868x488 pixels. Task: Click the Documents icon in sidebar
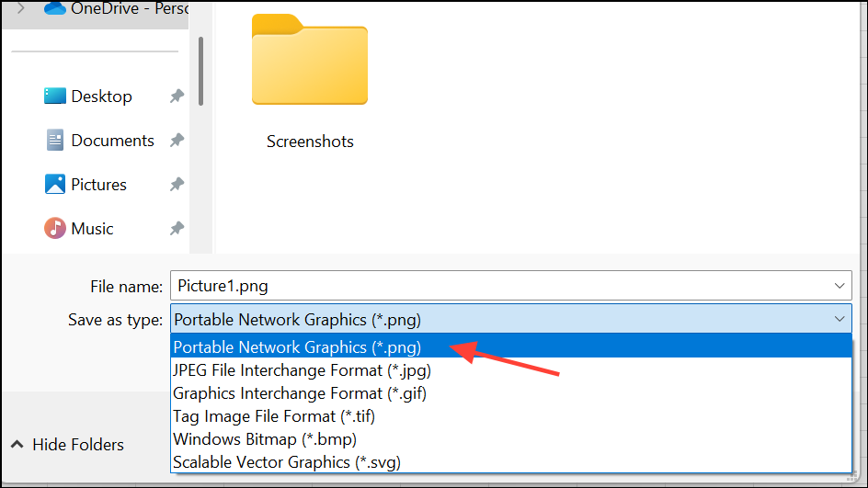55,141
